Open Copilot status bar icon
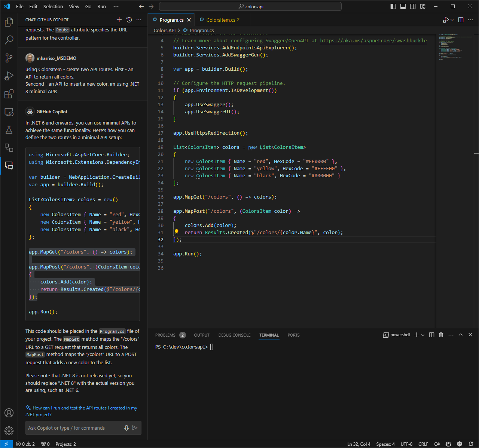Screen dimensions: 479x448 pyautogui.click(x=448, y=444)
